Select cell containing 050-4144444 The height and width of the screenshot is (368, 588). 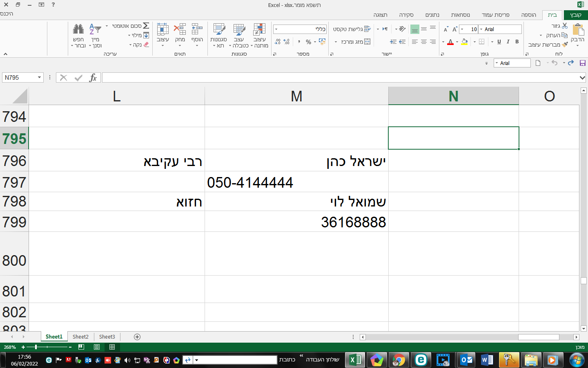tap(296, 182)
